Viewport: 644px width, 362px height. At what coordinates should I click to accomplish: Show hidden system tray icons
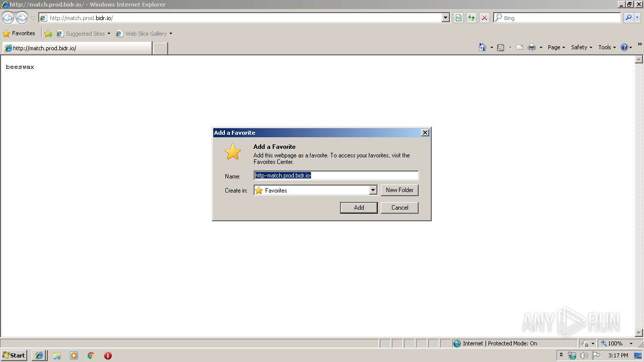click(x=561, y=355)
